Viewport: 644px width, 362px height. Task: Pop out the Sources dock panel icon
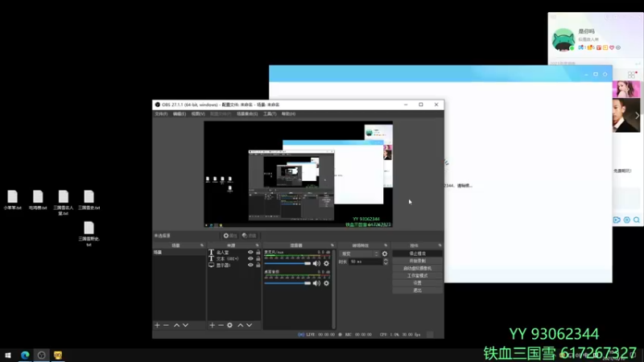point(258,245)
